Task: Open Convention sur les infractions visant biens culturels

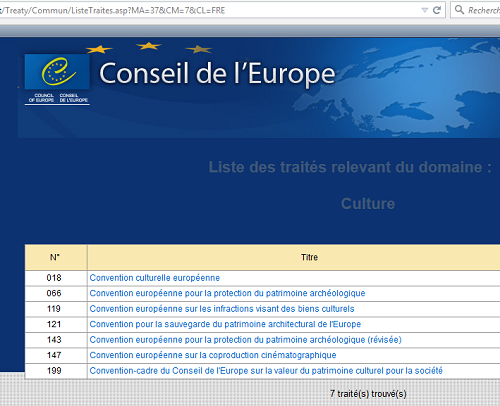Action: click(222, 309)
